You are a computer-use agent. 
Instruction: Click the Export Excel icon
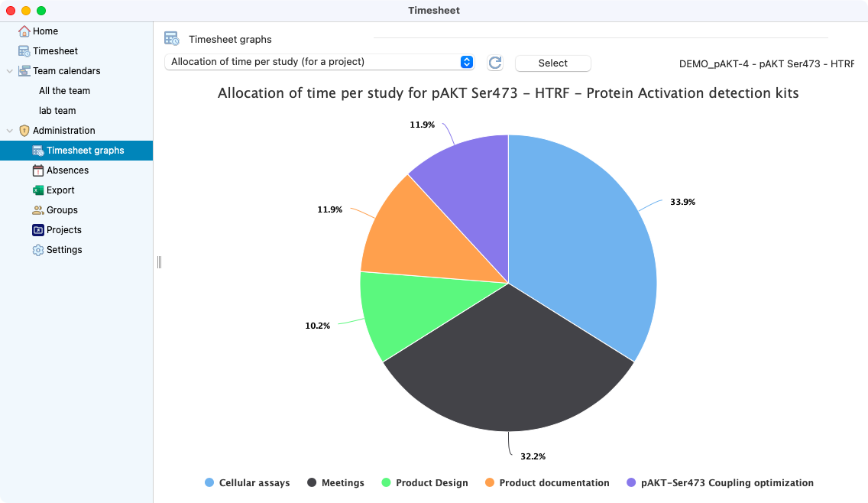coord(37,190)
